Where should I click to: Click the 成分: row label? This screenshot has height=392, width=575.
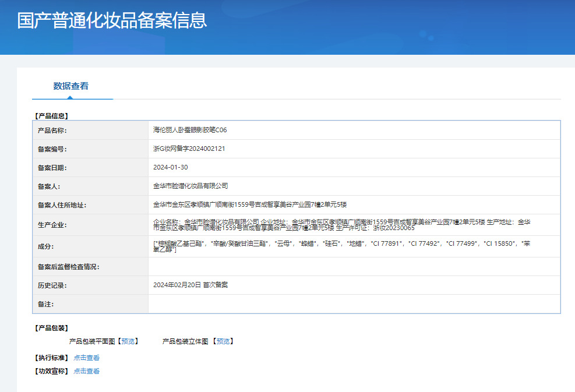click(x=45, y=247)
